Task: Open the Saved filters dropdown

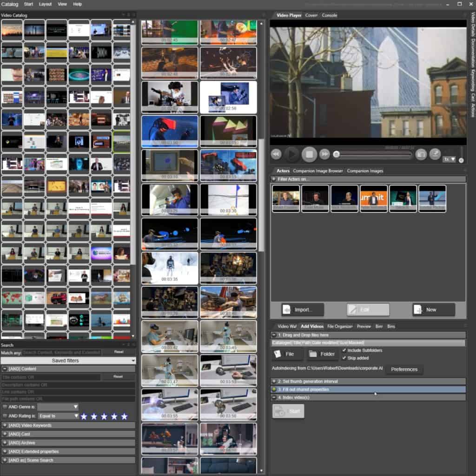Action: pyautogui.click(x=68, y=361)
